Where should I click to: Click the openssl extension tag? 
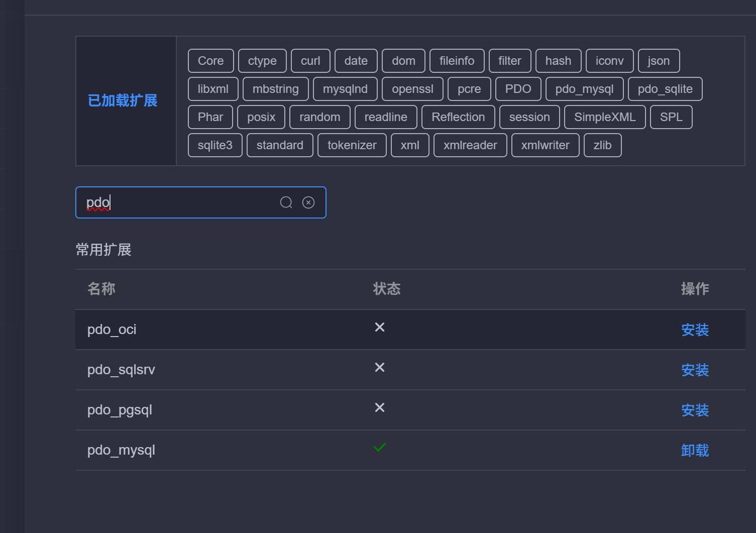(412, 89)
